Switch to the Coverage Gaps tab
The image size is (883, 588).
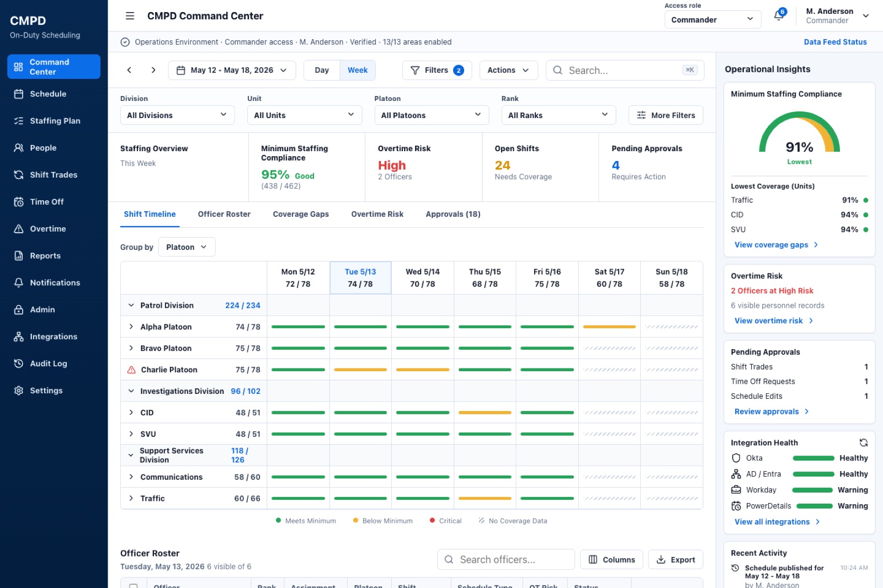(301, 214)
